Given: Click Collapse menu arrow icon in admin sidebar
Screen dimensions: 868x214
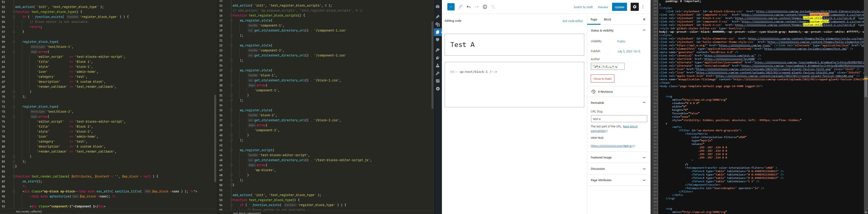Looking at the screenshot, I should (438, 89).
